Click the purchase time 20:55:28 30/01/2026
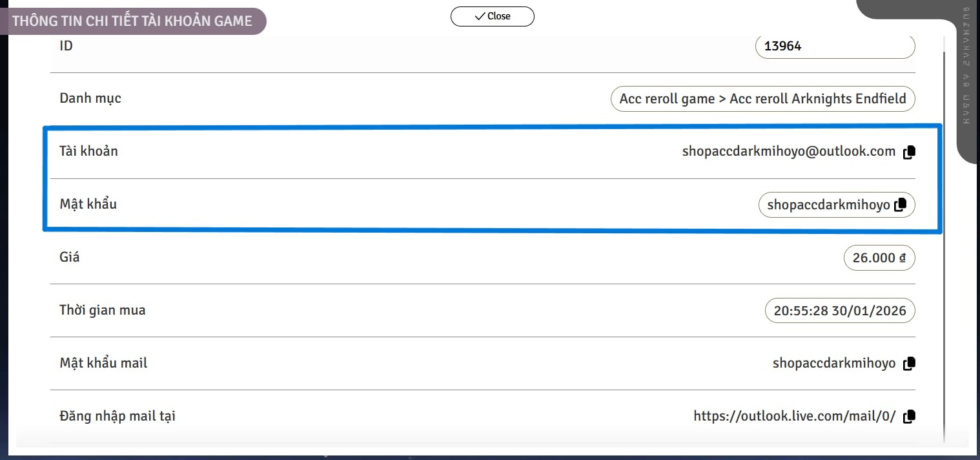Viewport: 980px width, 460px height. click(839, 311)
